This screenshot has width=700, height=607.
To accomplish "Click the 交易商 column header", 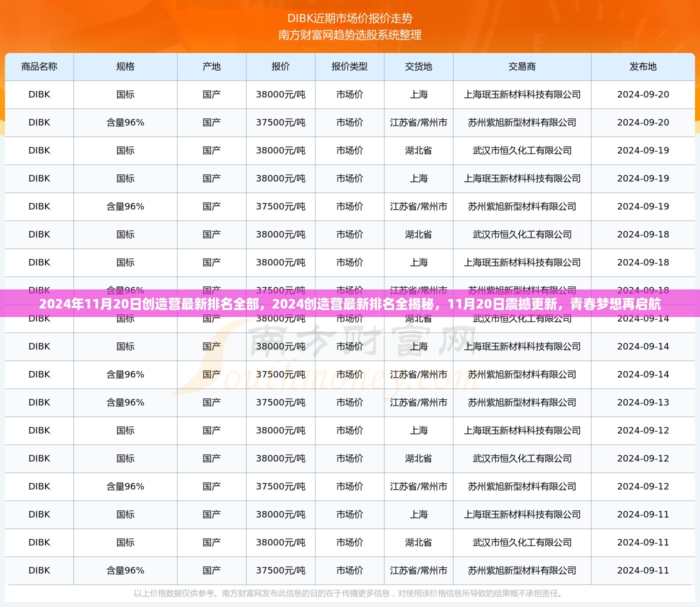I will point(522,66).
